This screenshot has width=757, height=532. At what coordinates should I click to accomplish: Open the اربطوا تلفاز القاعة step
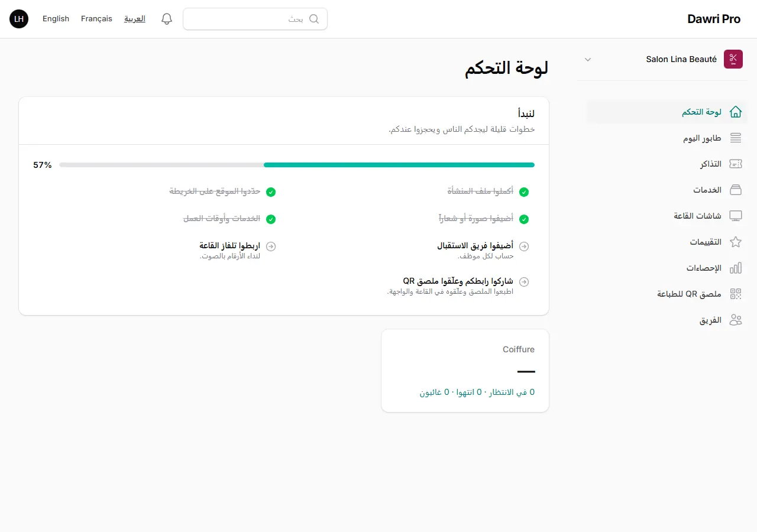(238, 250)
